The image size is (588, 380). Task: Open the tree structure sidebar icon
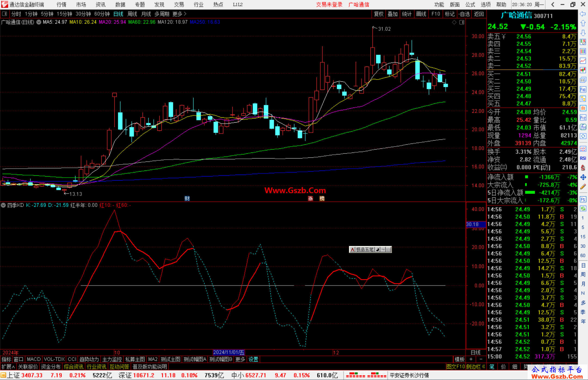click(583, 99)
